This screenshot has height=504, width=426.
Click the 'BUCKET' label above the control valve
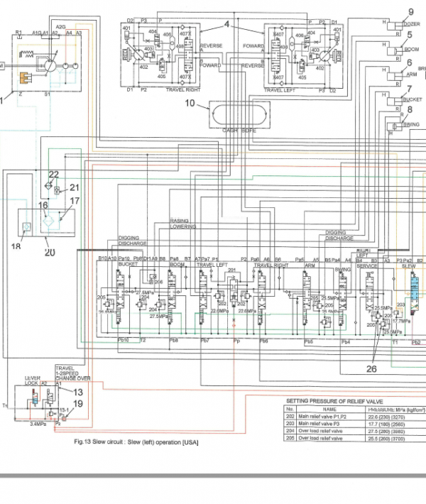[x=128, y=264]
